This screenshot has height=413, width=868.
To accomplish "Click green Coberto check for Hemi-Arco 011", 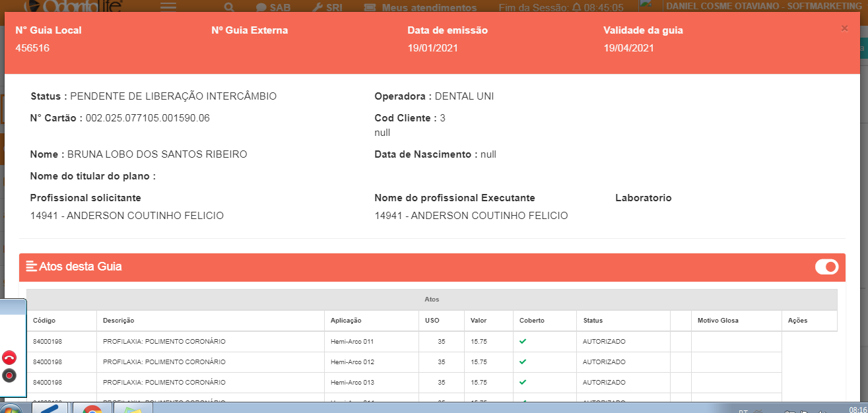I will [523, 342].
